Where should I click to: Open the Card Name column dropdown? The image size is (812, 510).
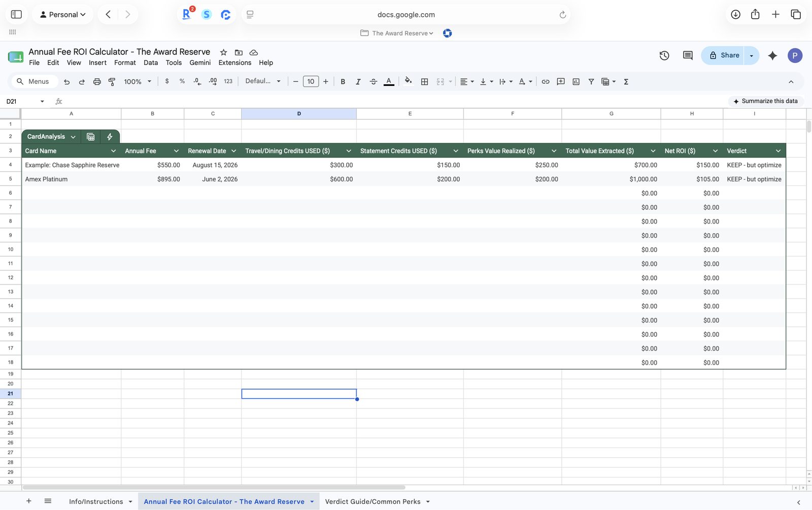coord(114,151)
